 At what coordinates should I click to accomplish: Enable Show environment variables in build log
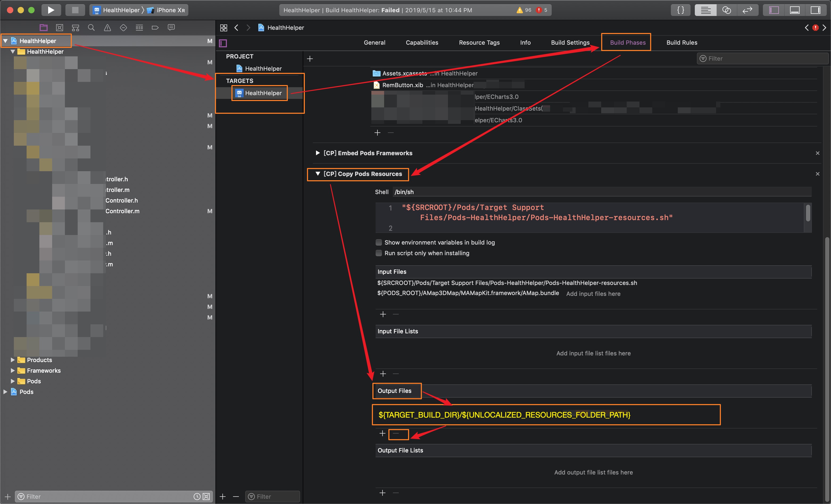click(379, 242)
